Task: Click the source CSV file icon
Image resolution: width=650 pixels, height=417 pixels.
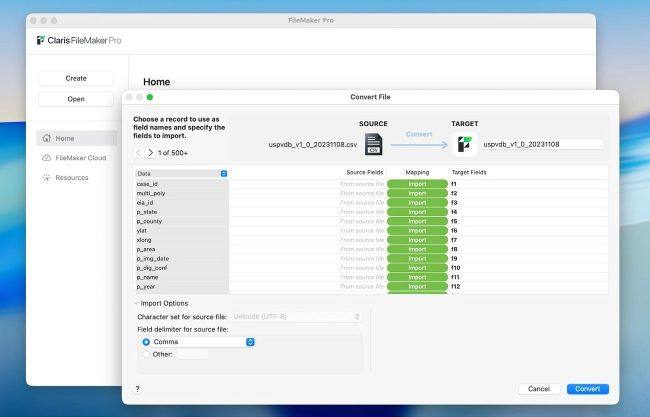Action: pos(373,144)
